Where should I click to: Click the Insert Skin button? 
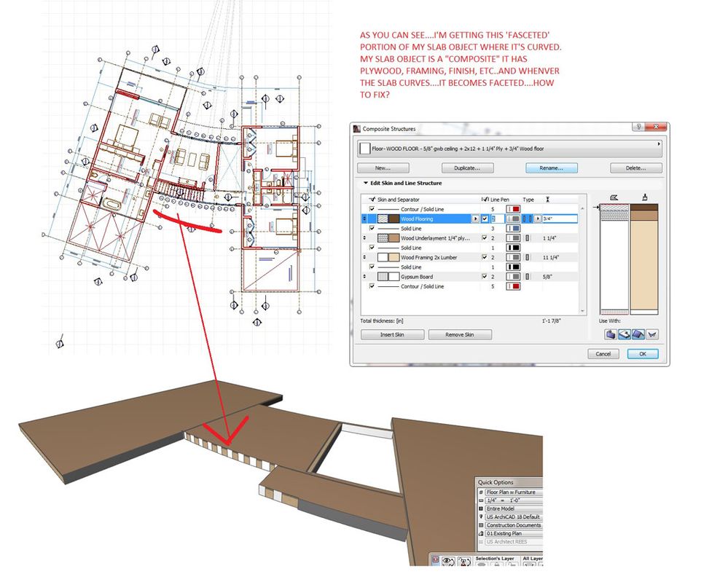(x=392, y=334)
